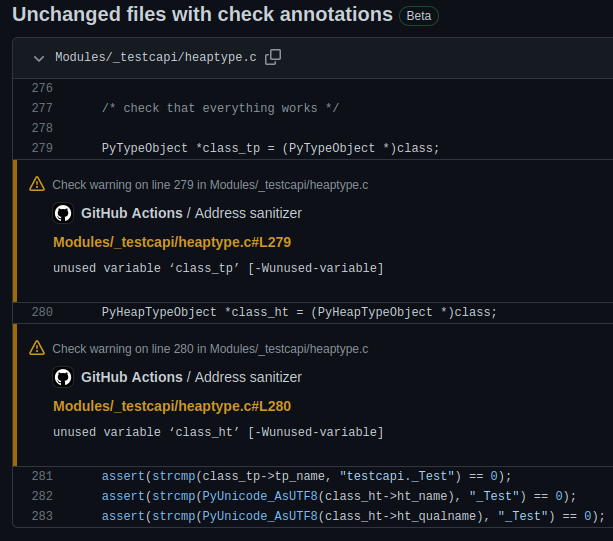
Task: Click the unused variable 'class_tp' warning message
Action: point(218,268)
